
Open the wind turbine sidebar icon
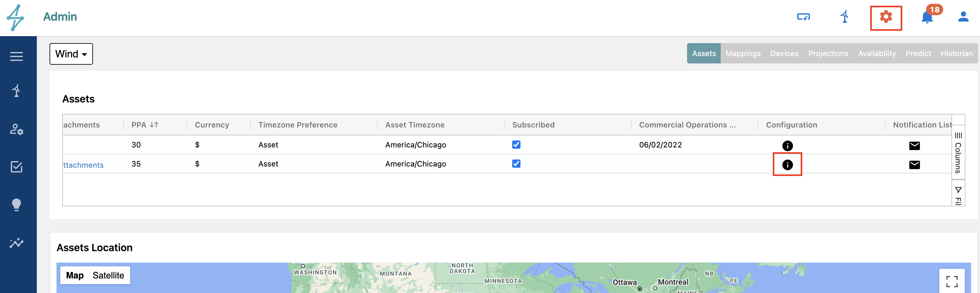(16, 91)
